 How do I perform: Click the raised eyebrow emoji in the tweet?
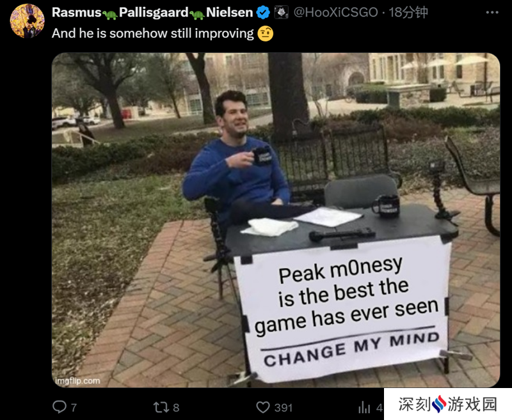pyautogui.click(x=265, y=34)
